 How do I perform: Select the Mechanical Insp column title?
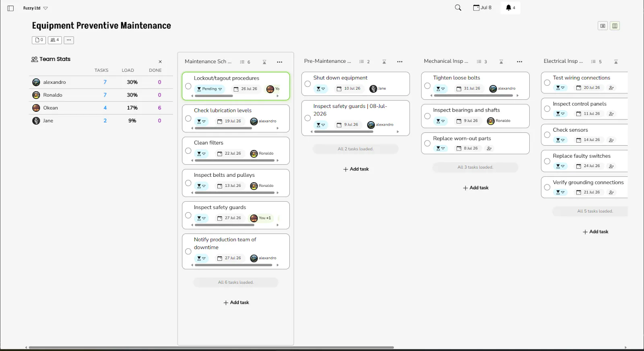coord(446,61)
